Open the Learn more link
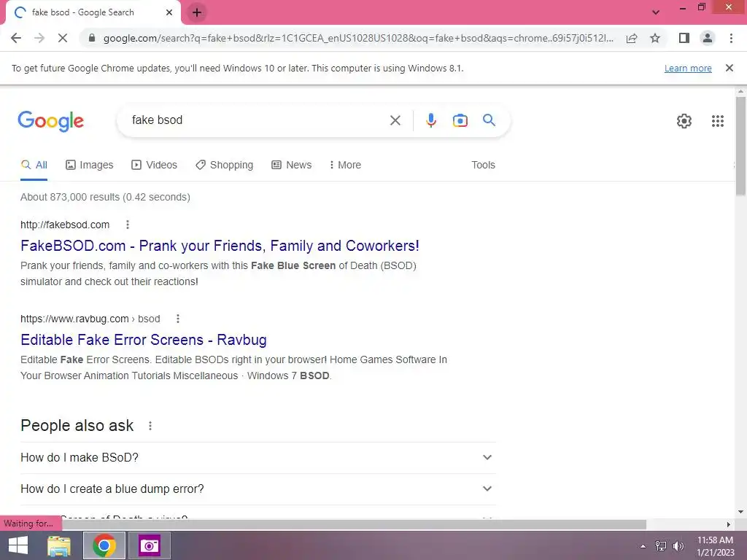 [688, 68]
